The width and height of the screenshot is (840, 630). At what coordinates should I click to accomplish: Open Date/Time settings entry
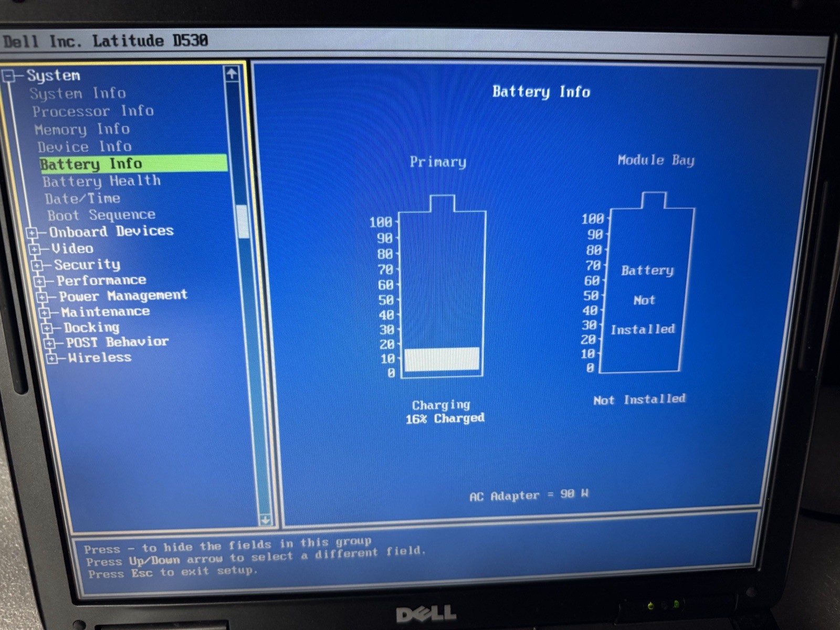click(x=82, y=198)
